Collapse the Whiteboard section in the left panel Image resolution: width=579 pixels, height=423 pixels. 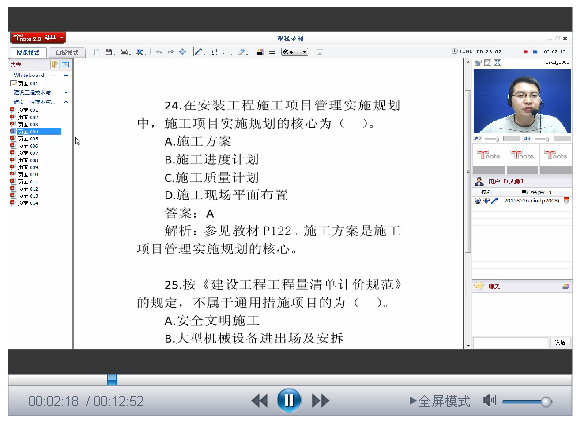pyautogui.click(x=66, y=75)
